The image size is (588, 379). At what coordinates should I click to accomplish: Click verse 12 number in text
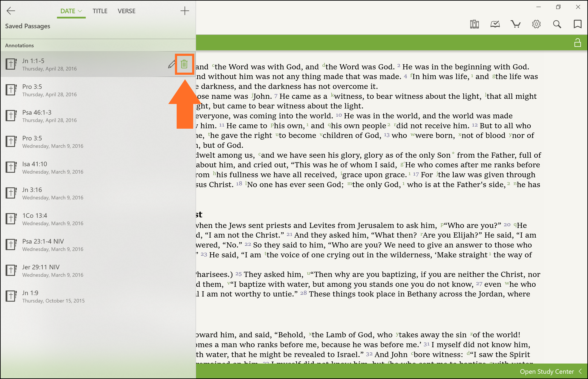[x=475, y=125]
